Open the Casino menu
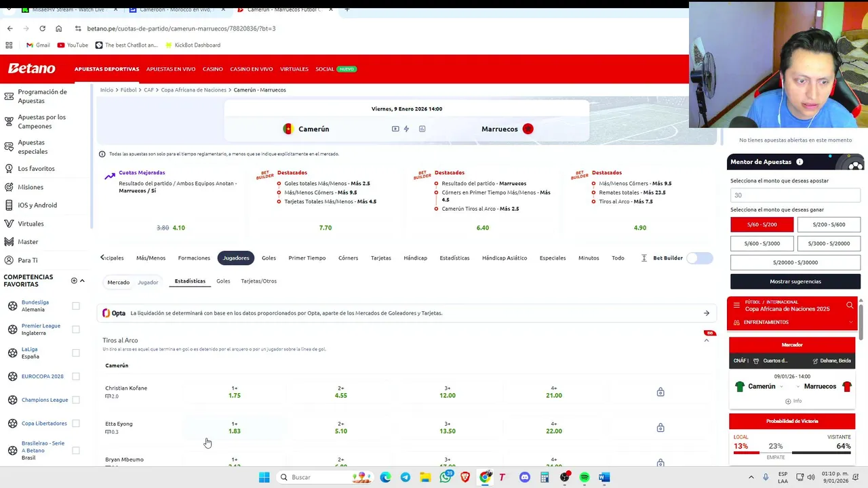Viewport: 868px width, 488px height. 212,69
